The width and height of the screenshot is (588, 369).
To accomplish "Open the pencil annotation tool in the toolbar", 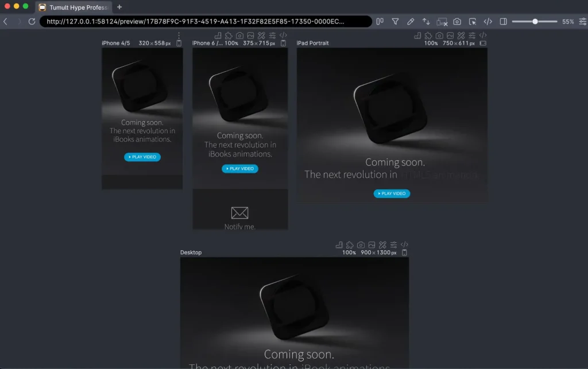I will (411, 22).
